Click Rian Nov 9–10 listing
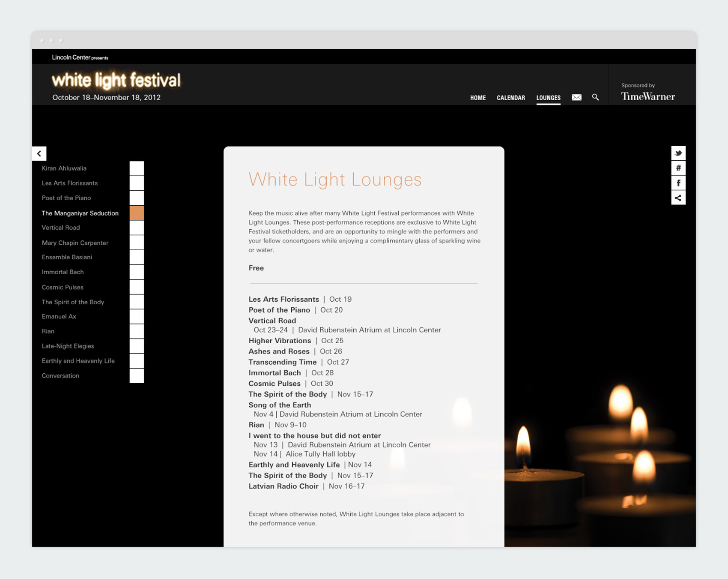Image resolution: width=728 pixels, height=579 pixels. [x=277, y=425]
